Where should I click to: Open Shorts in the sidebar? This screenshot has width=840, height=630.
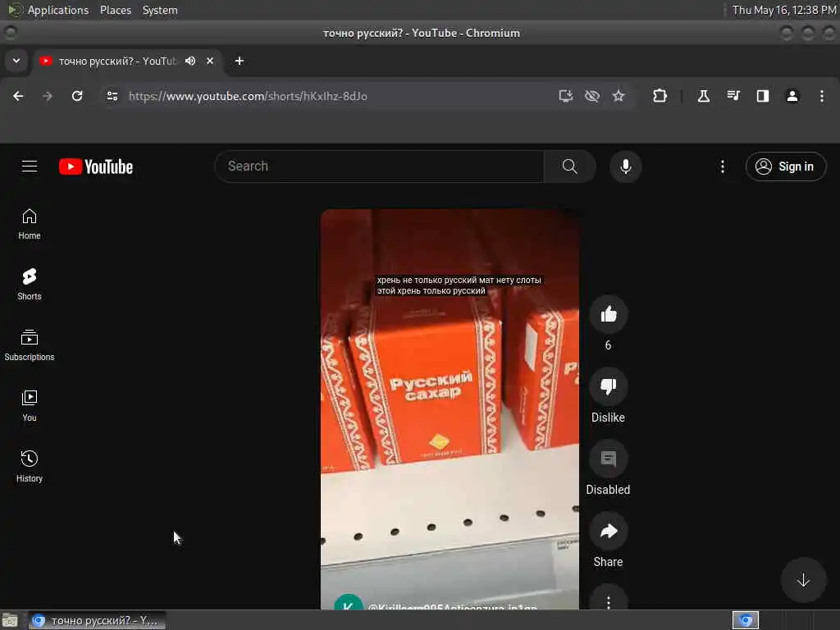[30, 285]
